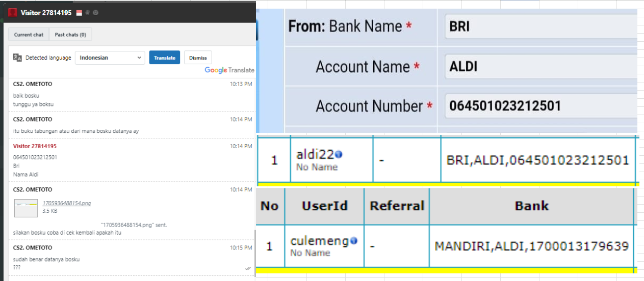
Task: Click the UserId column header
Action: [x=324, y=206]
